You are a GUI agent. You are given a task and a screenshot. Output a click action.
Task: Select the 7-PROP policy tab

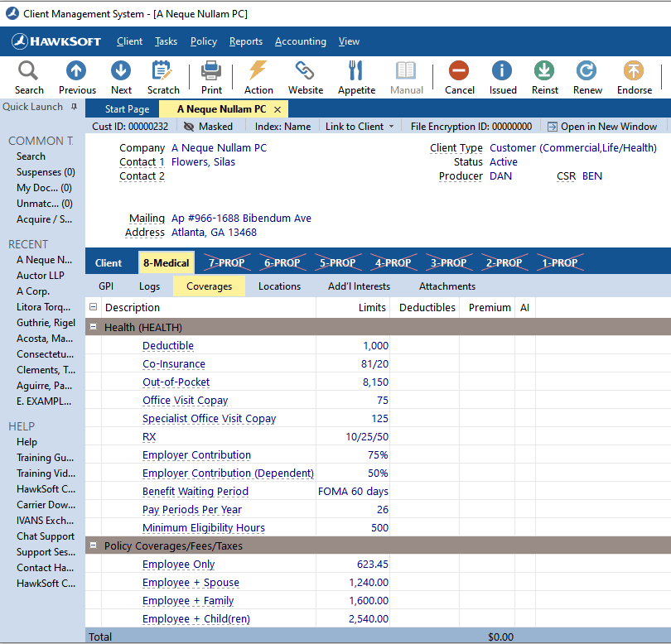pyautogui.click(x=226, y=262)
